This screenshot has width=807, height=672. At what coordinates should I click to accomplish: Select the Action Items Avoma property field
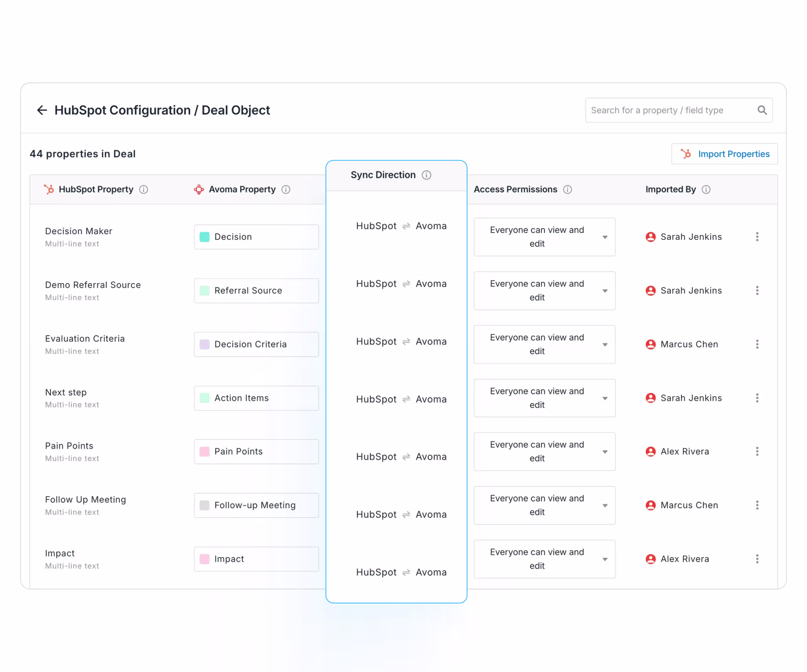[x=256, y=398]
